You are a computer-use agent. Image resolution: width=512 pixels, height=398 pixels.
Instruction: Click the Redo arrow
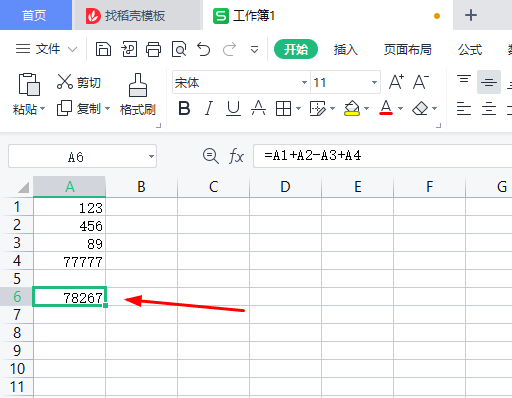(229, 49)
